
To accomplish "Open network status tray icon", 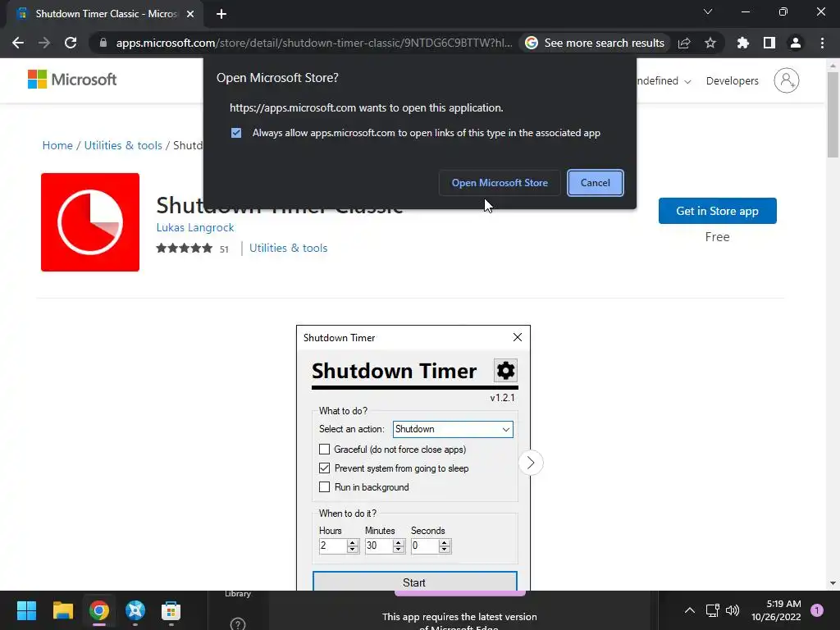I will coord(713,610).
